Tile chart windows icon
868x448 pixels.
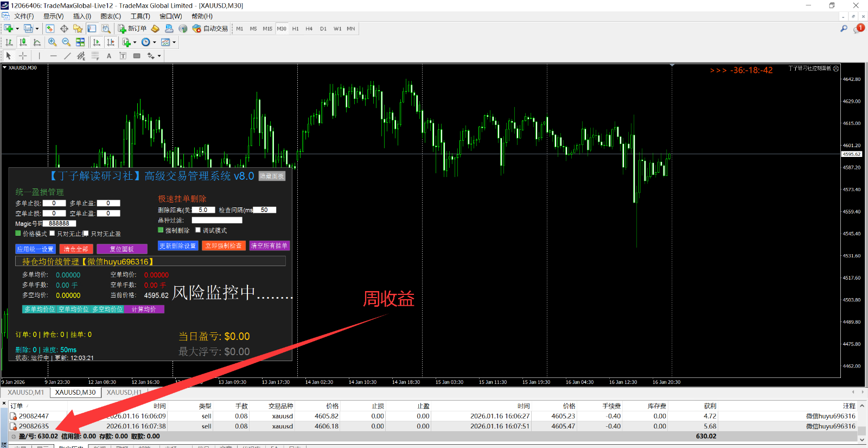80,42
